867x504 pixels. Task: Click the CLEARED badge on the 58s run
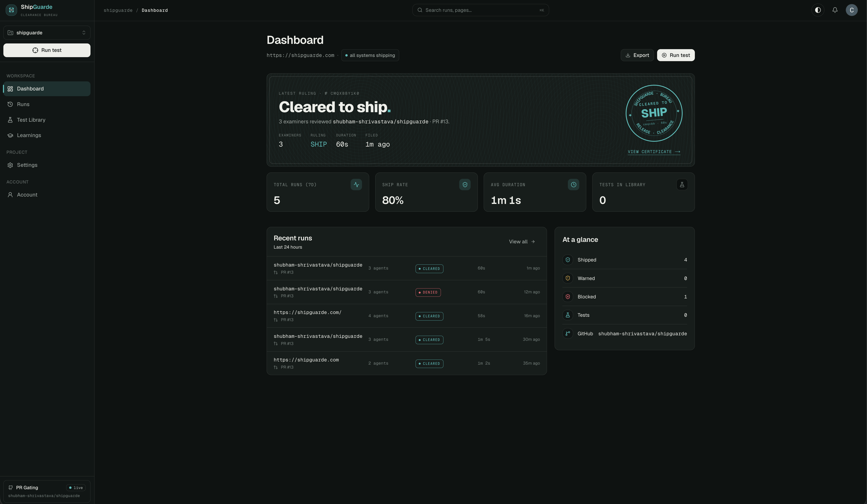[x=429, y=316]
